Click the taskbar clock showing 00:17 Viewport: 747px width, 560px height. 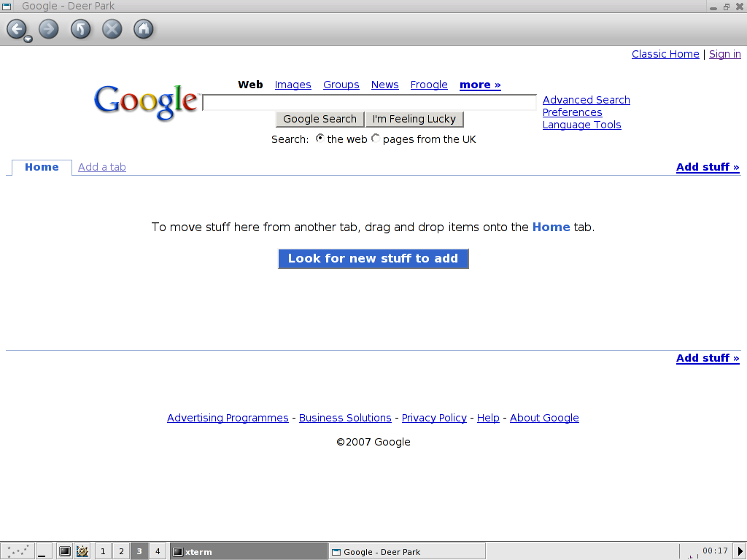pyautogui.click(x=715, y=551)
